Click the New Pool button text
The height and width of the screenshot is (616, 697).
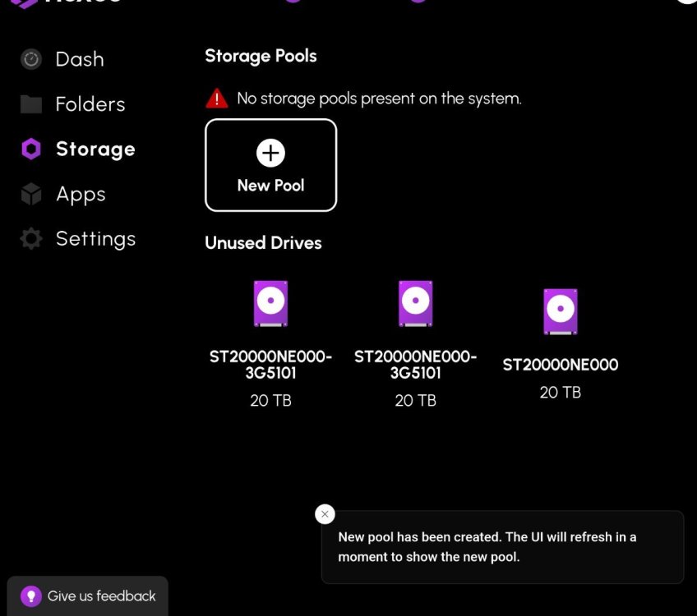coord(270,186)
